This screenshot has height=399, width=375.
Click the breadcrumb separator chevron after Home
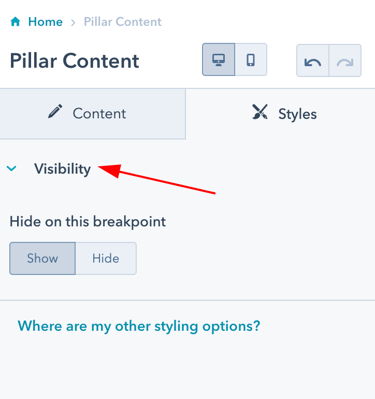[x=73, y=22]
